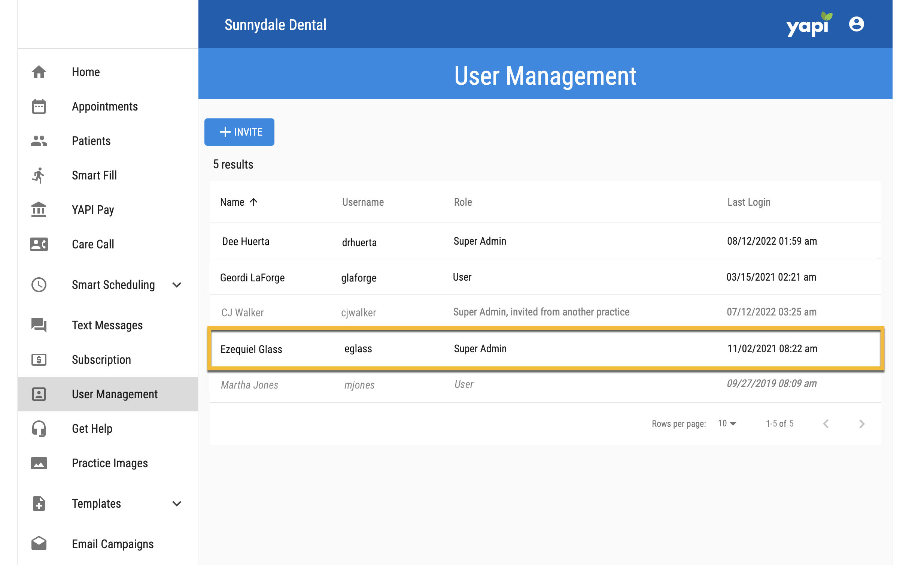The height and width of the screenshot is (565, 924).
Task: Click the 11/02/2021 08:22 am login cell
Action: click(772, 349)
